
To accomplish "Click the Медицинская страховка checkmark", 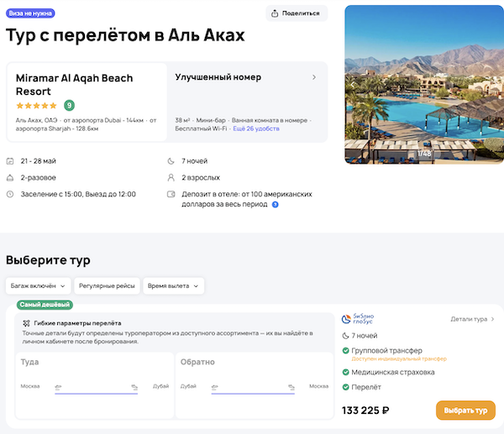I will point(346,372).
